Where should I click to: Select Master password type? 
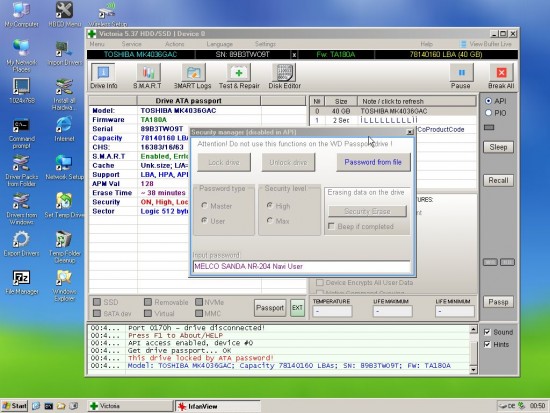pyautogui.click(x=204, y=206)
